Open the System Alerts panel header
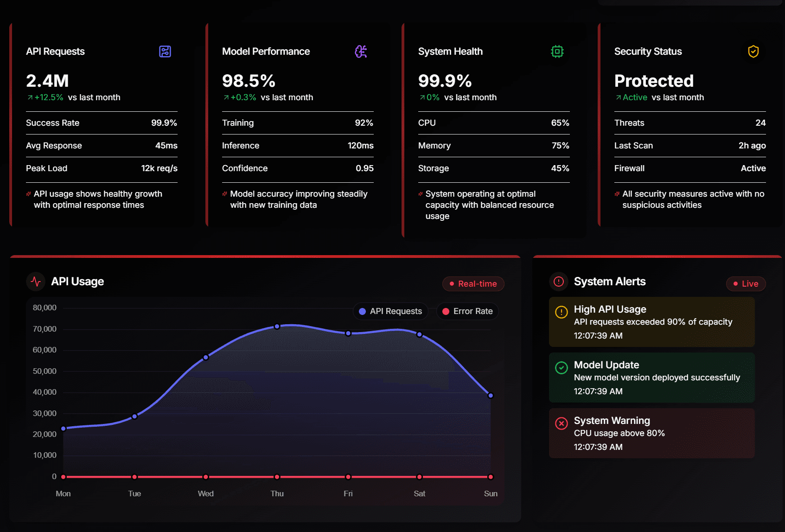 610,282
